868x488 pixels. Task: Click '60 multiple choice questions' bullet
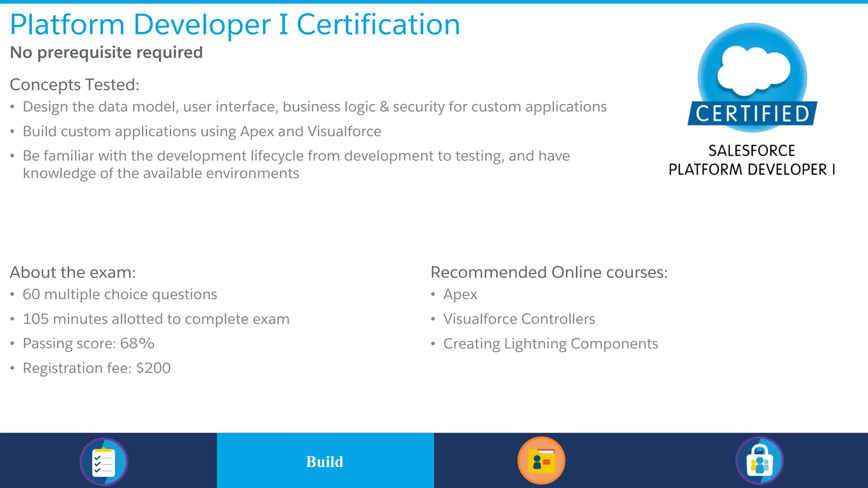[120, 294]
